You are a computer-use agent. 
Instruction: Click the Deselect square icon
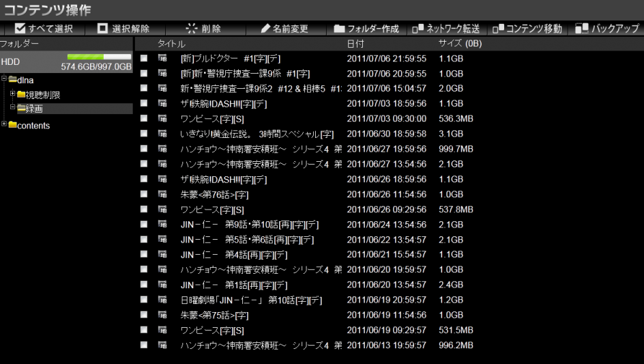103,29
